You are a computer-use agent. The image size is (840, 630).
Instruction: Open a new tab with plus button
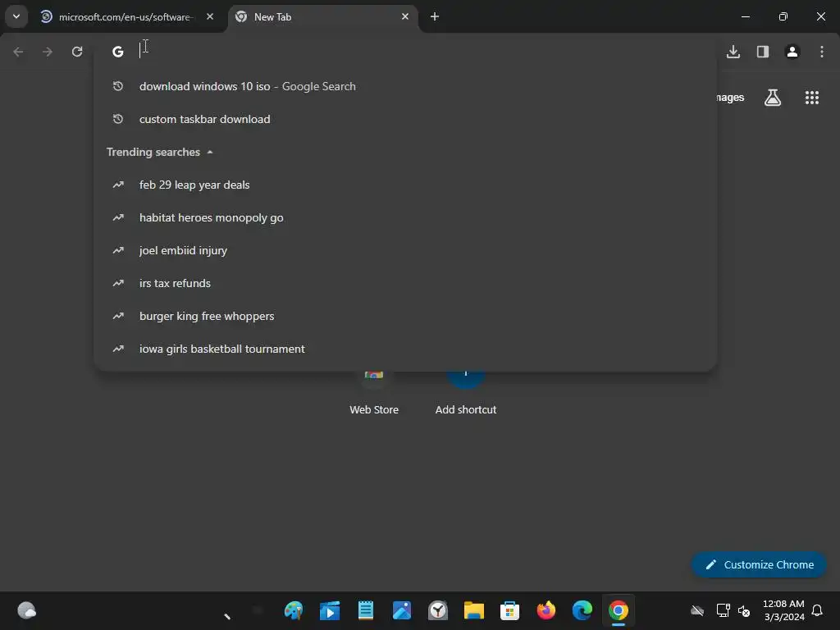pyautogui.click(x=435, y=16)
